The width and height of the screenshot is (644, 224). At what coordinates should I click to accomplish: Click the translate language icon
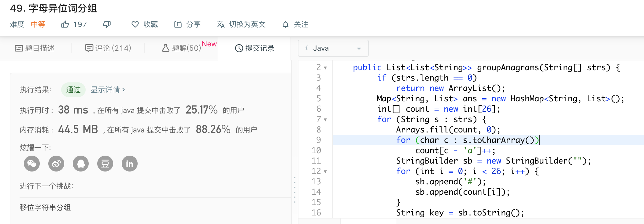point(220,24)
